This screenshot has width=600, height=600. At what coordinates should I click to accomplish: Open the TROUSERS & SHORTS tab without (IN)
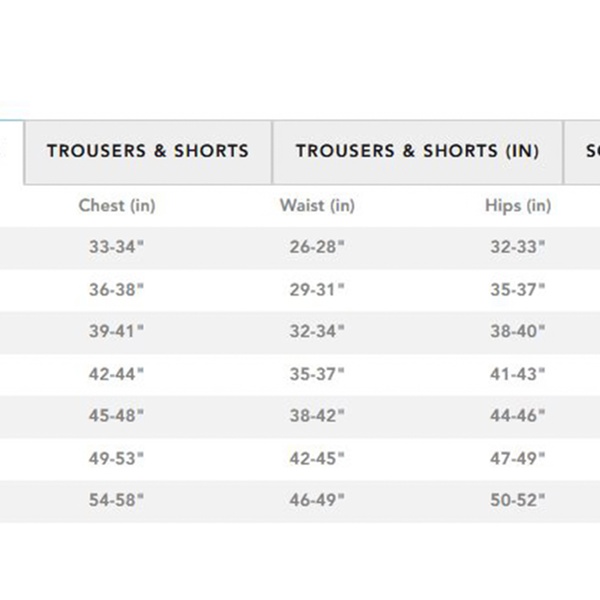coord(147,152)
